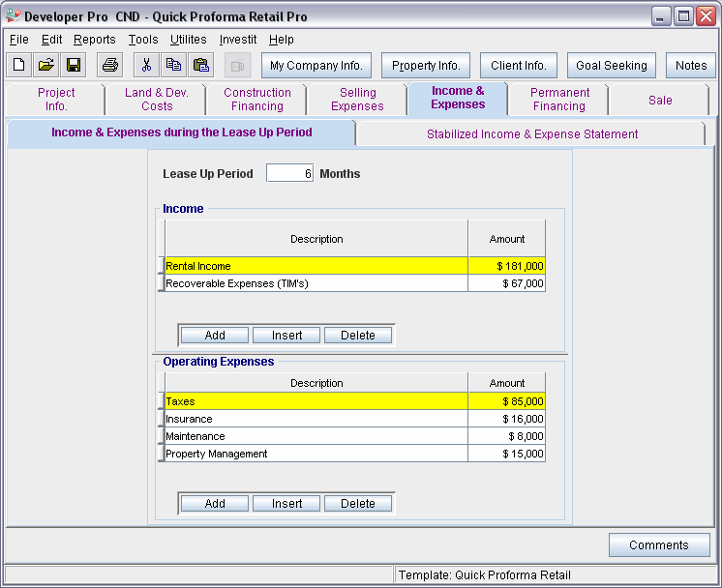Open the Property Info. dialog
Screen dimensions: 722x588
click(x=426, y=66)
